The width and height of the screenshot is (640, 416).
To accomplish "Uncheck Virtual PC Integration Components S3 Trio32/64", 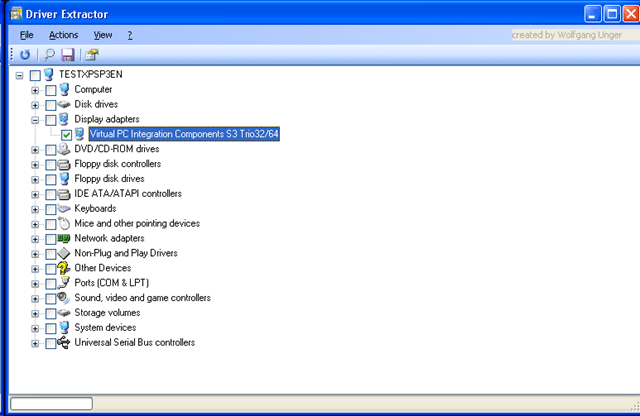I will pyautogui.click(x=66, y=134).
